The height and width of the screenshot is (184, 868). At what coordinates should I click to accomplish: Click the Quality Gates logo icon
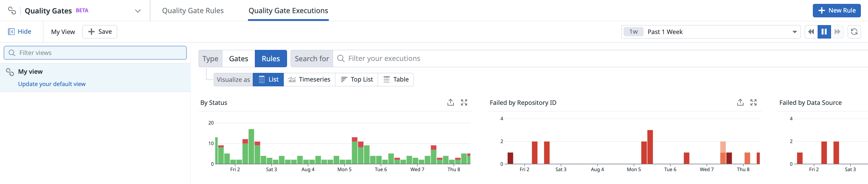tap(12, 10)
